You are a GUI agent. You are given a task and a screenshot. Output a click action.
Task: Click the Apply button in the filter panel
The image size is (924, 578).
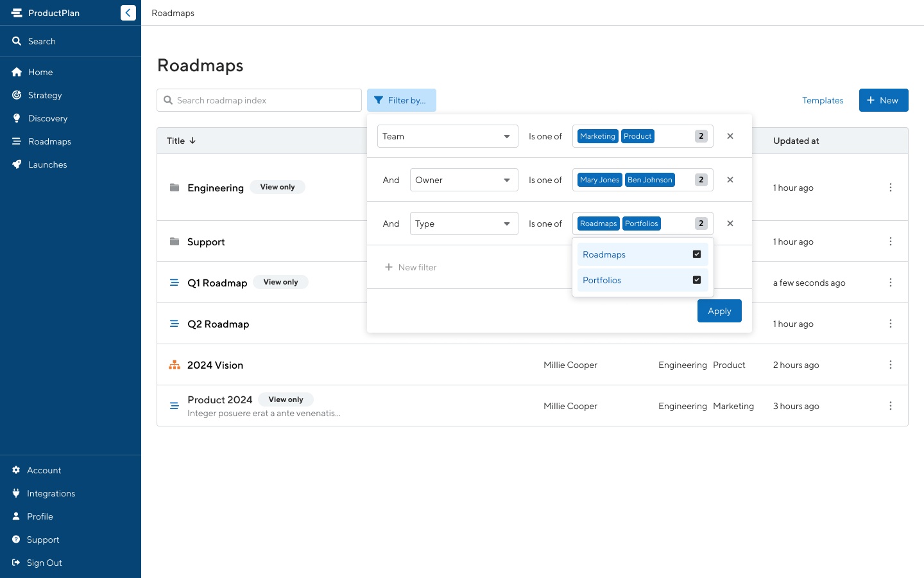click(719, 311)
